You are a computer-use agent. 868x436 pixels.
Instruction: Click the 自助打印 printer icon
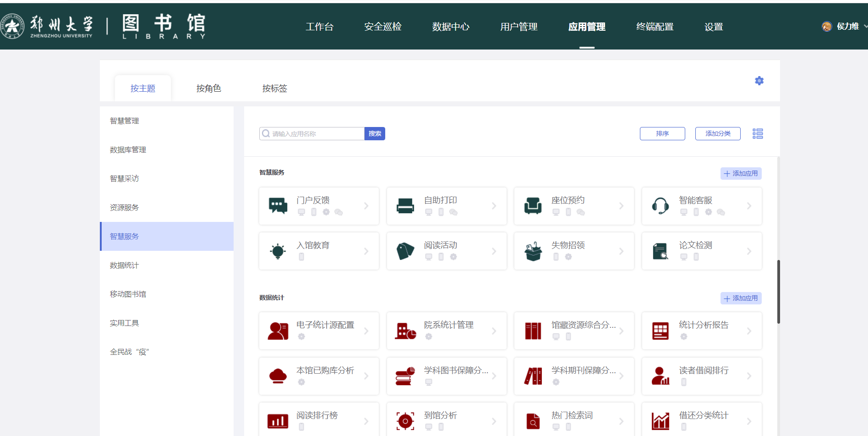coord(405,206)
